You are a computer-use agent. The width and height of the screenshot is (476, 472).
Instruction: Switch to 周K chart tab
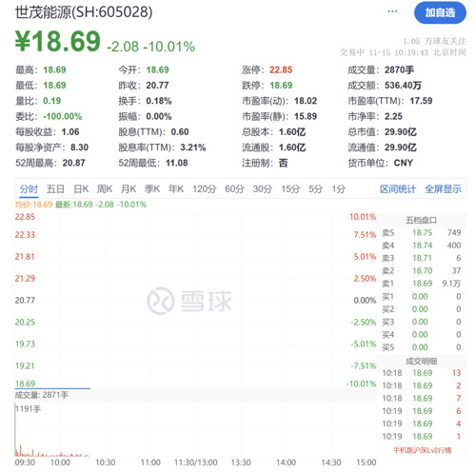[x=105, y=189]
